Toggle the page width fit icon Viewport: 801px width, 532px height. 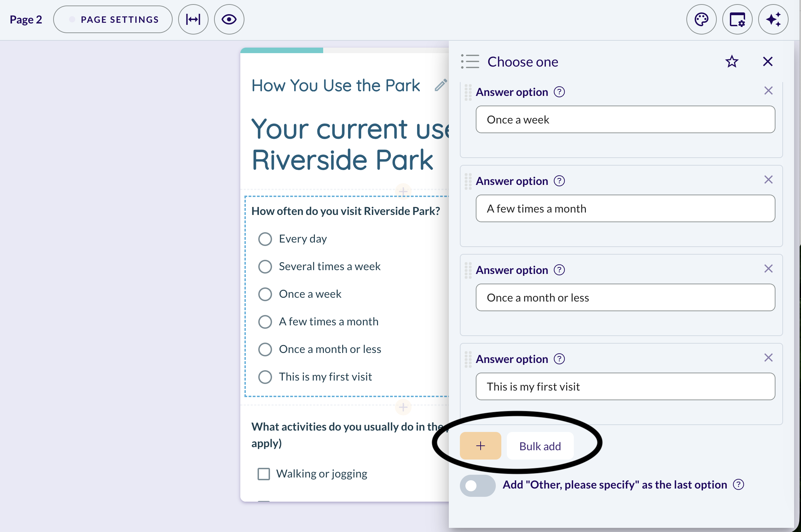click(193, 20)
